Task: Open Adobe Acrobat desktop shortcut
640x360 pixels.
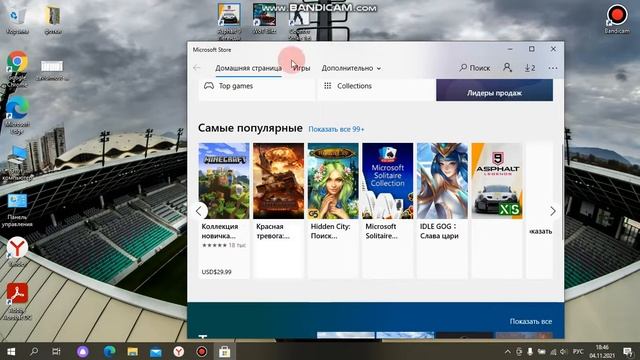Action: tap(17, 301)
